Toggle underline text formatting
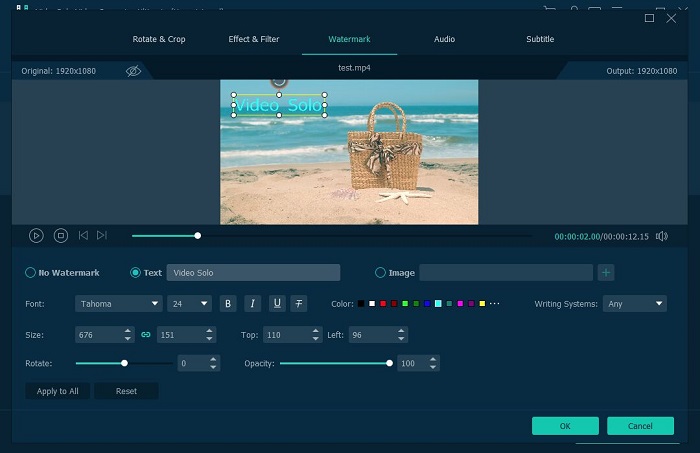 coord(277,304)
